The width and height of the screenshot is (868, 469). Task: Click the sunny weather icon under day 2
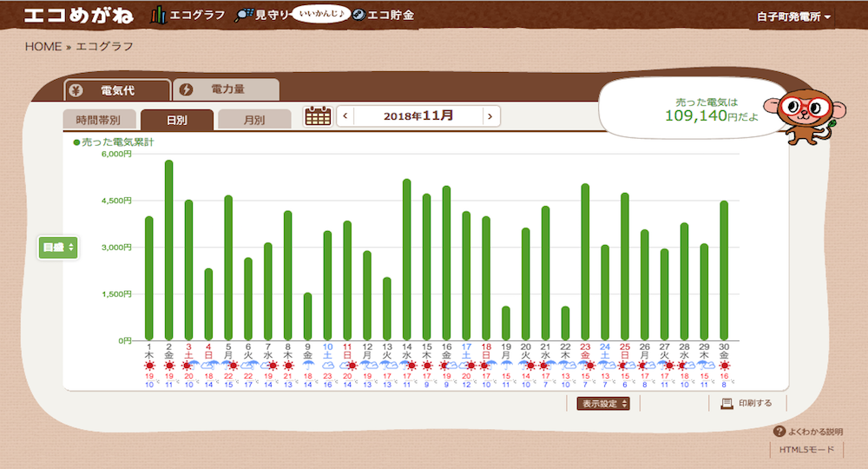click(x=169, y=366)
